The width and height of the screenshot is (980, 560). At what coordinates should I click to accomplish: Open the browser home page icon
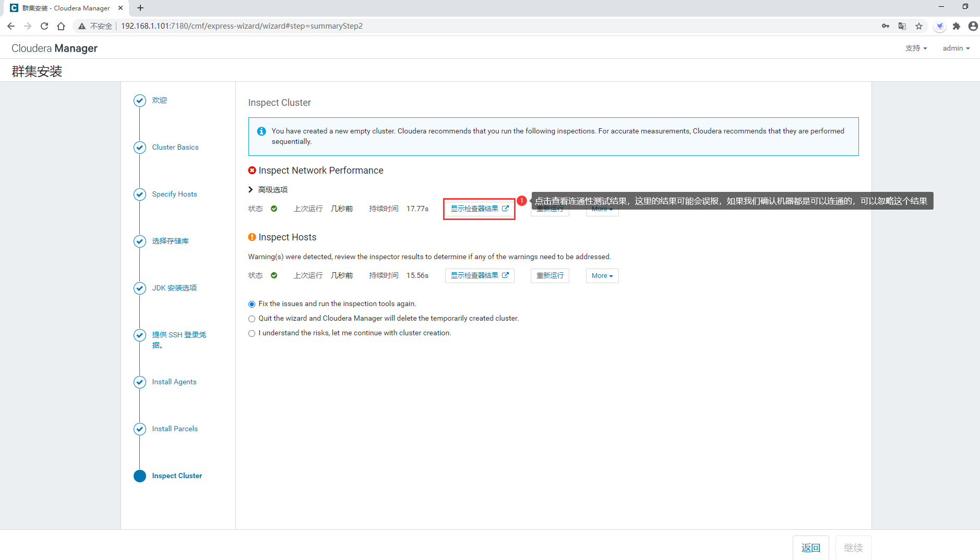(x=61, y=26)
